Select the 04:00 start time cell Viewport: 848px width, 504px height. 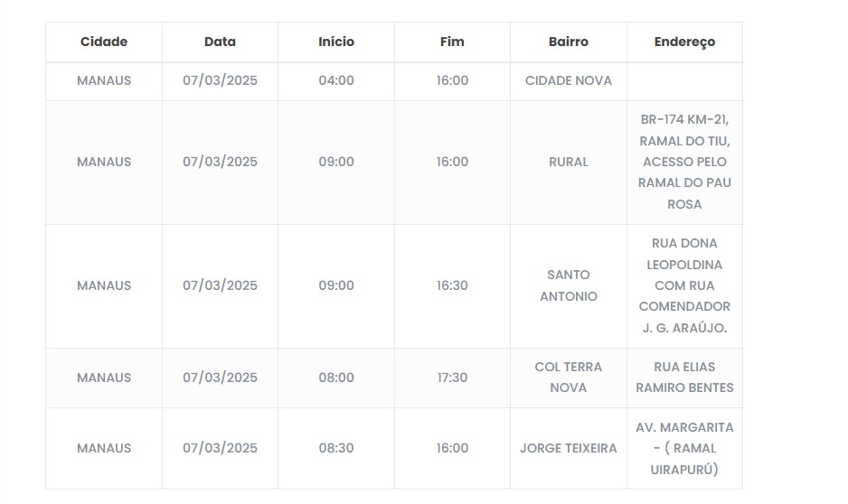(x=336, y=80)
